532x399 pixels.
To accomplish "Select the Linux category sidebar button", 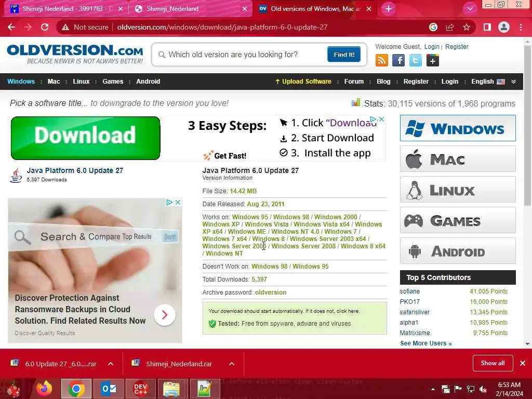I will [458, 189].
